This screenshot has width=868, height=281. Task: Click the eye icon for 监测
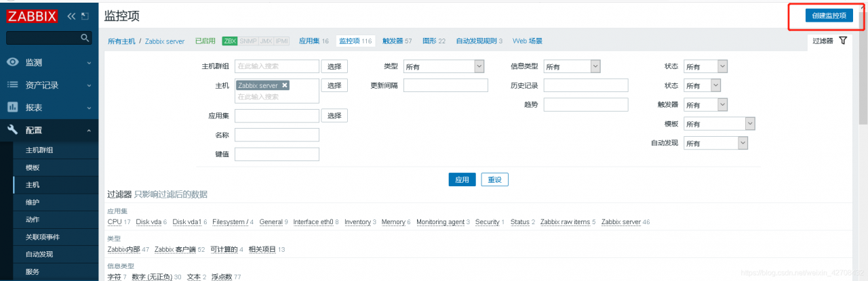[12, 62]
